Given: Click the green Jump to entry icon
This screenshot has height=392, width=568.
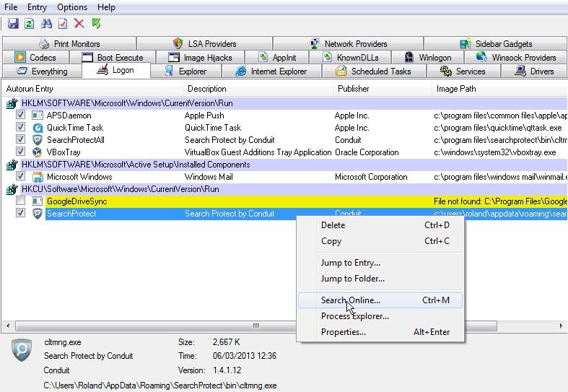Looking at the screenshot, I should pyautogui.click(x=96, y=24).
